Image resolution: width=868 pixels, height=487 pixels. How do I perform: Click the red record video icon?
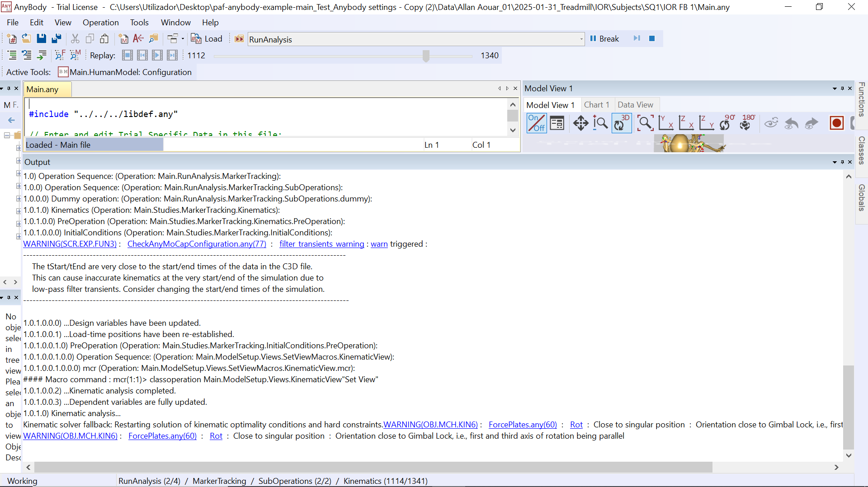836,123
